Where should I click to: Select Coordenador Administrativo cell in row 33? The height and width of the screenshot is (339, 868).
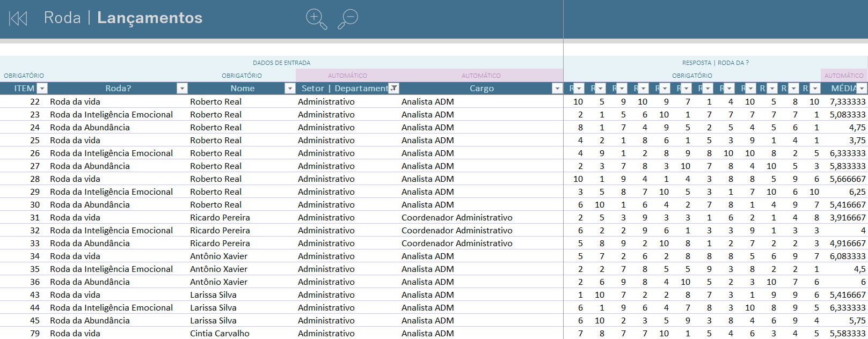click(457, 243)
